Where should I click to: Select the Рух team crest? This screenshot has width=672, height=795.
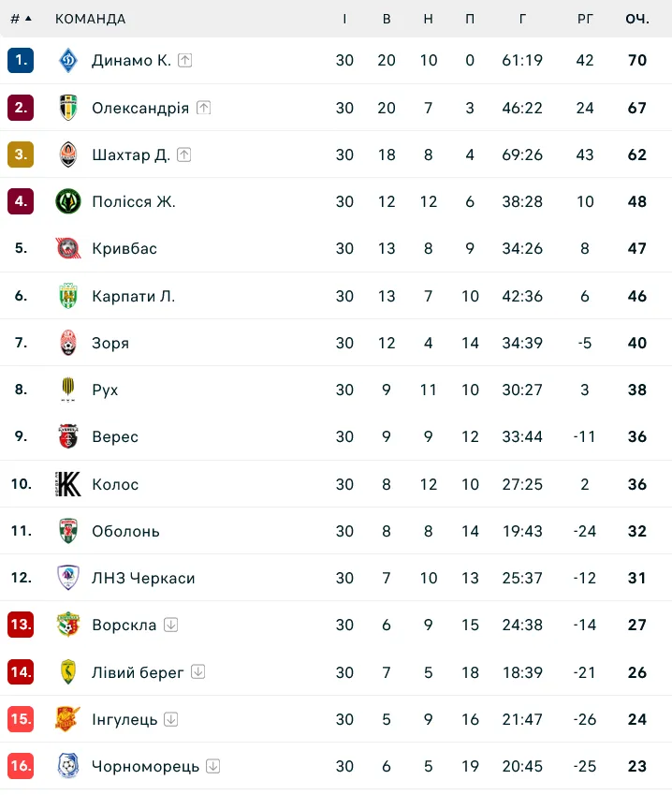68,390
